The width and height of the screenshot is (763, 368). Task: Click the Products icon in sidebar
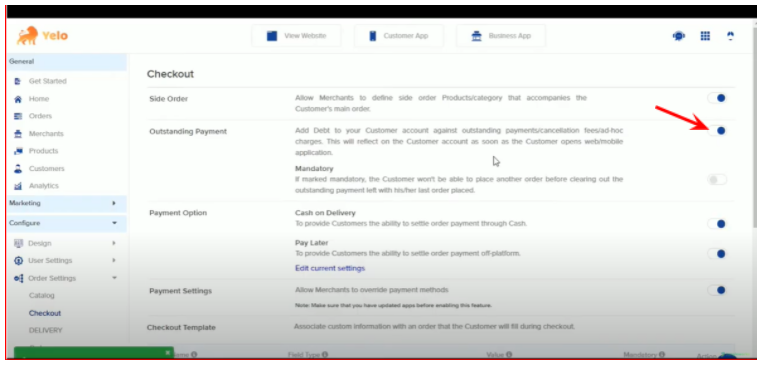(x=18, y=151)
